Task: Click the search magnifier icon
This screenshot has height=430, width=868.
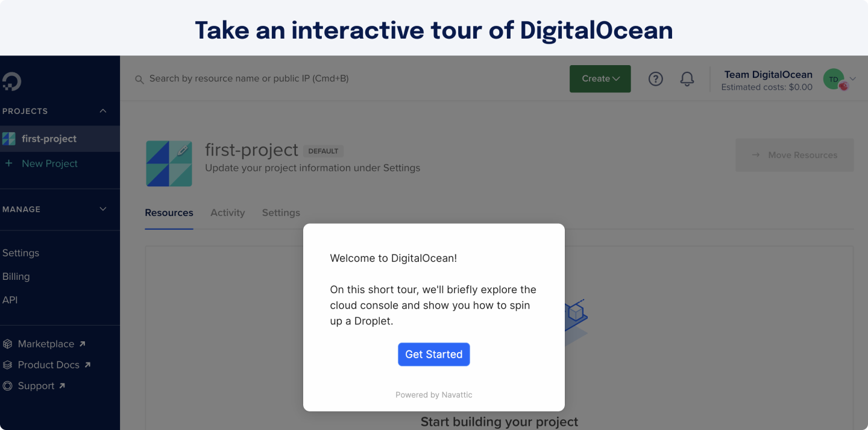Action: [x=139, y=80]
